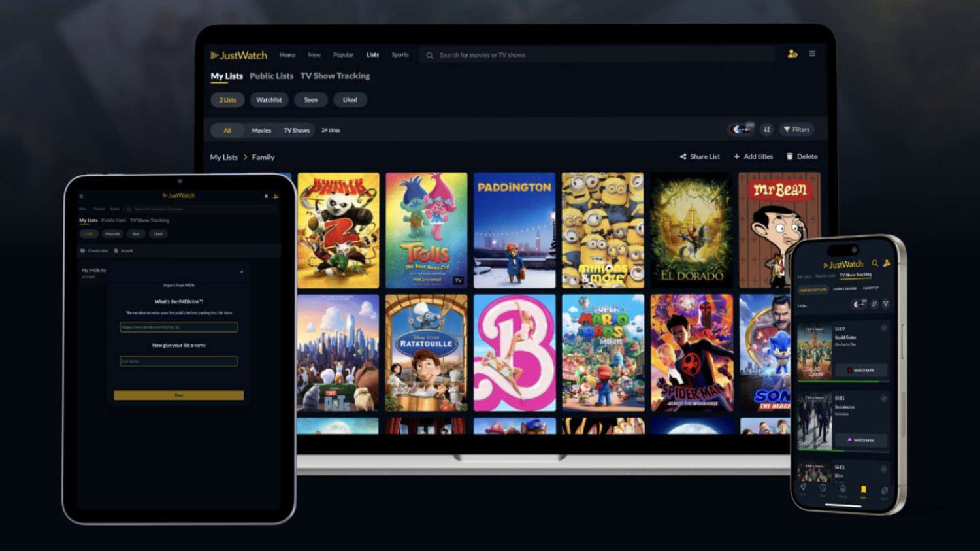Mark the Squid Game episode as seen on the phone

click(x=883, y=328)
